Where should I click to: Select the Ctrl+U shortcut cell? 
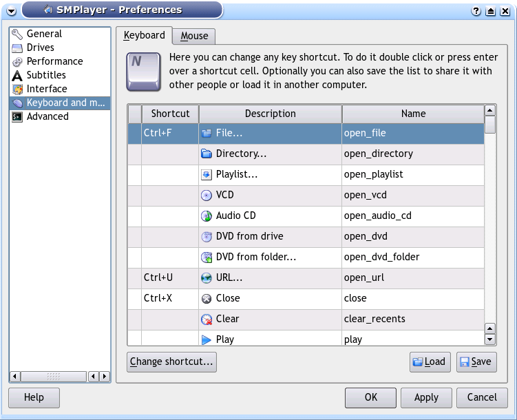click(170, 278)
